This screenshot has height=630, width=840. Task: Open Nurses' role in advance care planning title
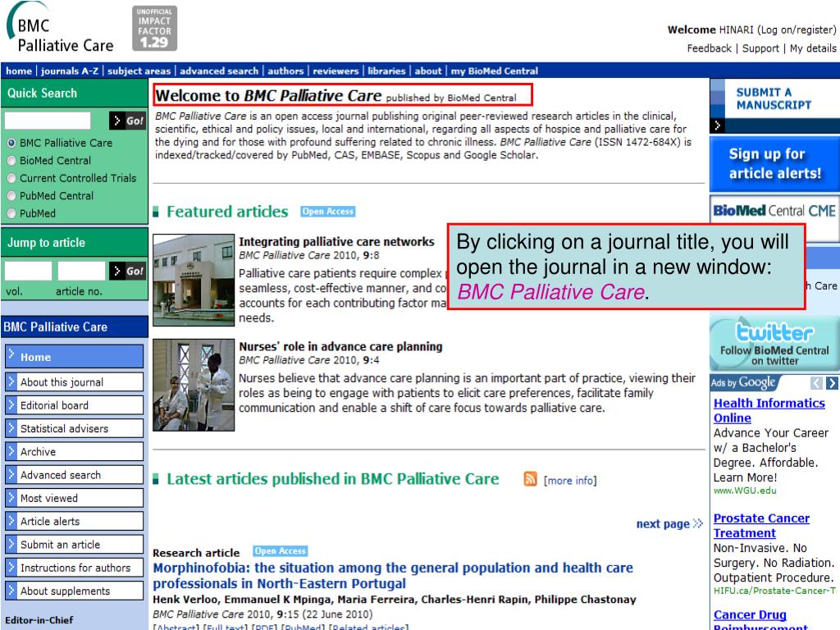[340, 347]
